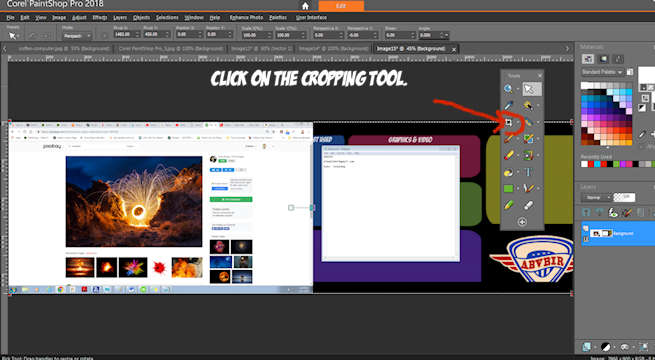655x360 pixels.
Task: Select the Pick tool in Tools palette
Action: (531, 89)
